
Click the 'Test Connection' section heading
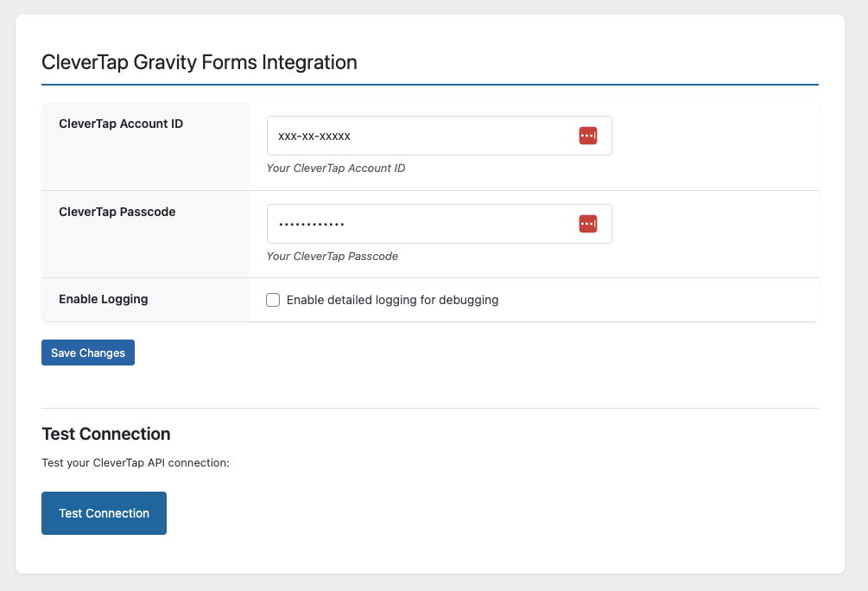point(106,434)
